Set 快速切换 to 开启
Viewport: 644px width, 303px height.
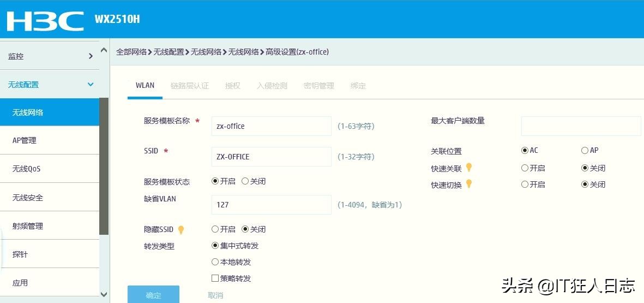coord(525,185)
